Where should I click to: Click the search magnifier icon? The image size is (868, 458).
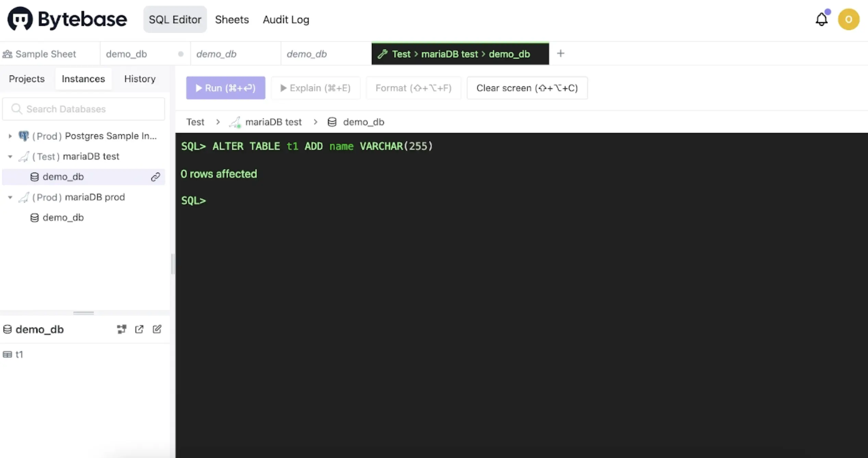(x=16, y=109)
